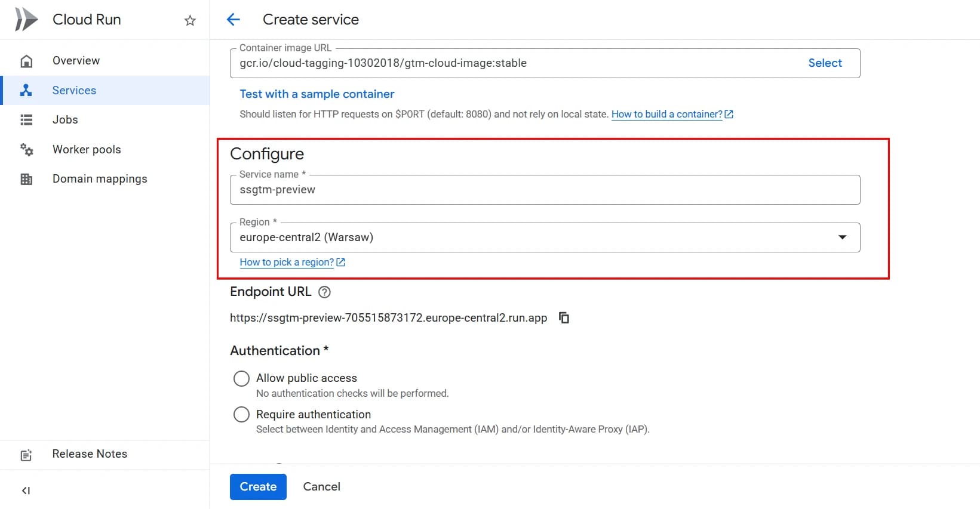Click the Cloud Run logo icon

pos(26,20)
